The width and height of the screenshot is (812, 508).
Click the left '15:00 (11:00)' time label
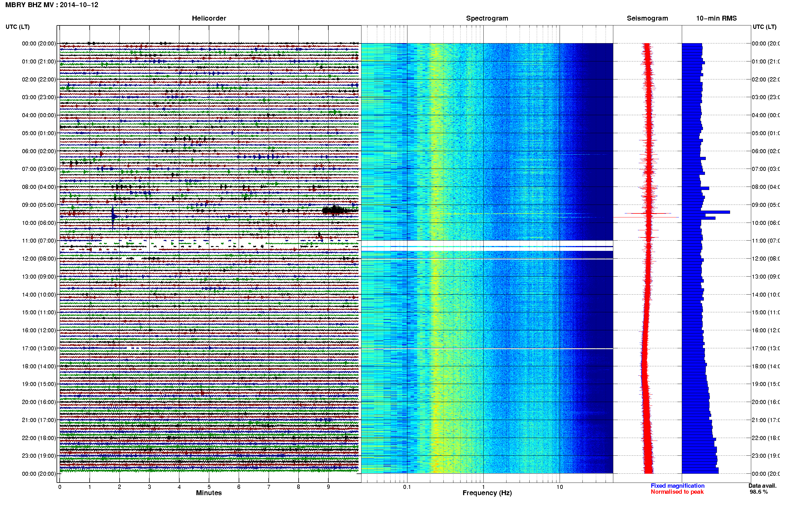coord(39,313)
